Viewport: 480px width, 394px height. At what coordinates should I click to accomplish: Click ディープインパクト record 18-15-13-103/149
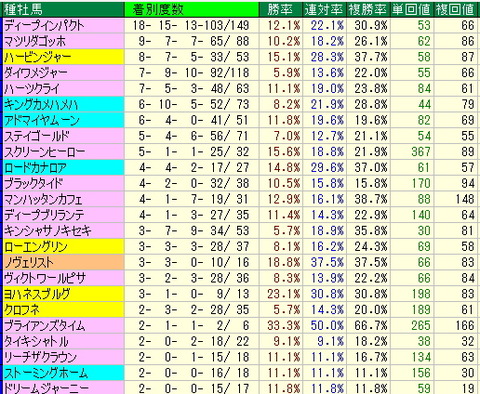pyautogui.click(x=191, y=26)
